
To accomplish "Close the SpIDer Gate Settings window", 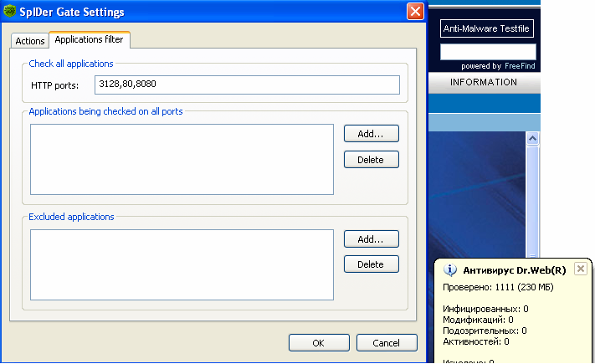I will pyautogui.click(x=415, y=12).
